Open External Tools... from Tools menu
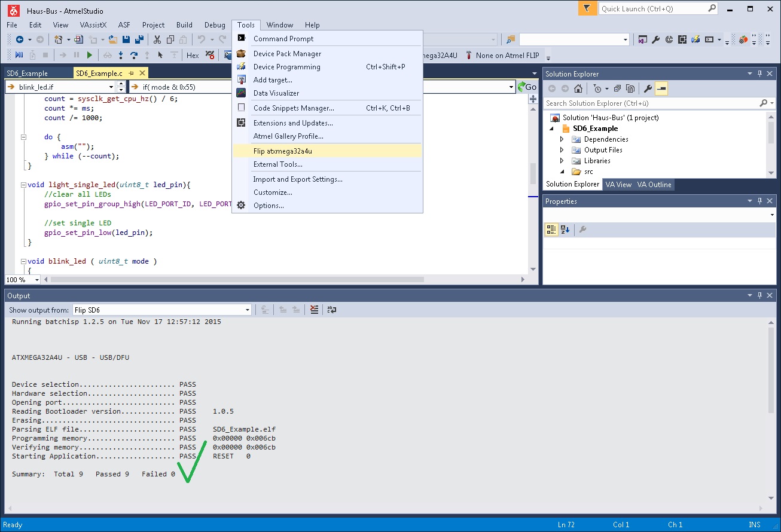The image size is (781, 532). [x=327, y=164]
